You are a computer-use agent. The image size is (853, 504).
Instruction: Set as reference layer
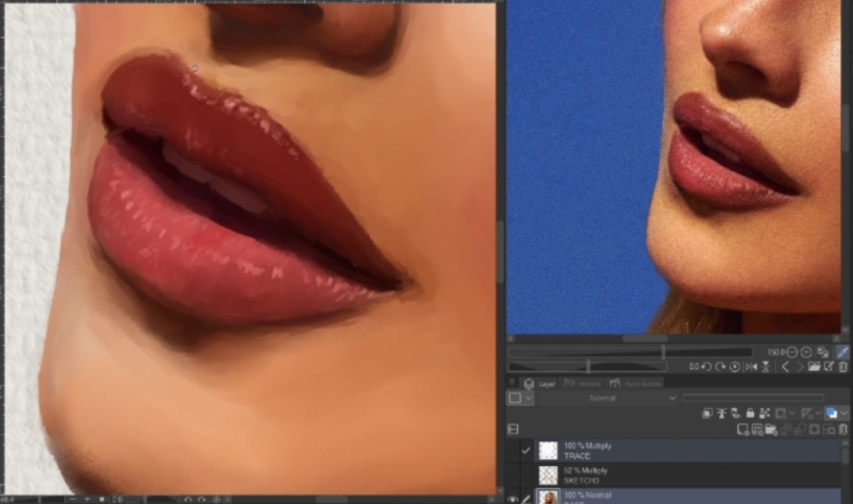coord(722,413)
